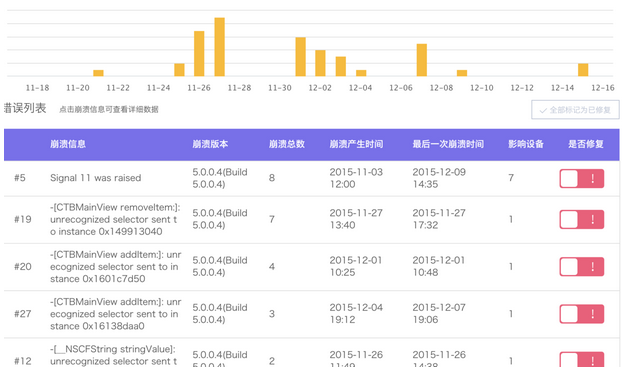
Task: Click crash count 3 in row #27
Action: click(272, 314)
